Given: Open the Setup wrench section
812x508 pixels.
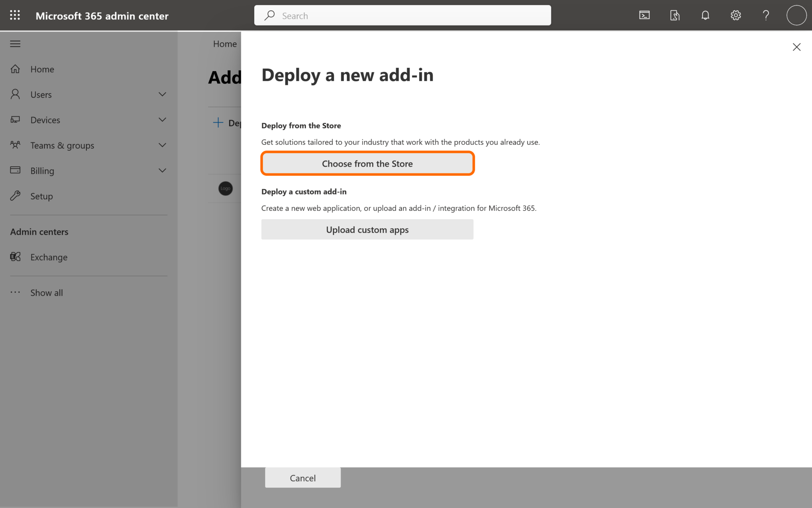Looking at the screenshot, I should (41, 196).
